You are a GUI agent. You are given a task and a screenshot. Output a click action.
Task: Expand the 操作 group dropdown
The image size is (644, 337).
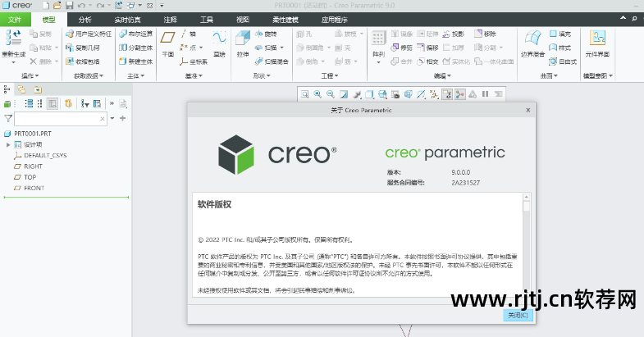point(30,76)
